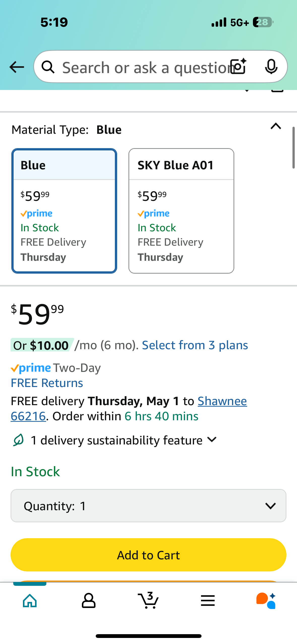The height and width of the screenshot is (644, 297).
Task: Go to Home tab
Action: 30,600
